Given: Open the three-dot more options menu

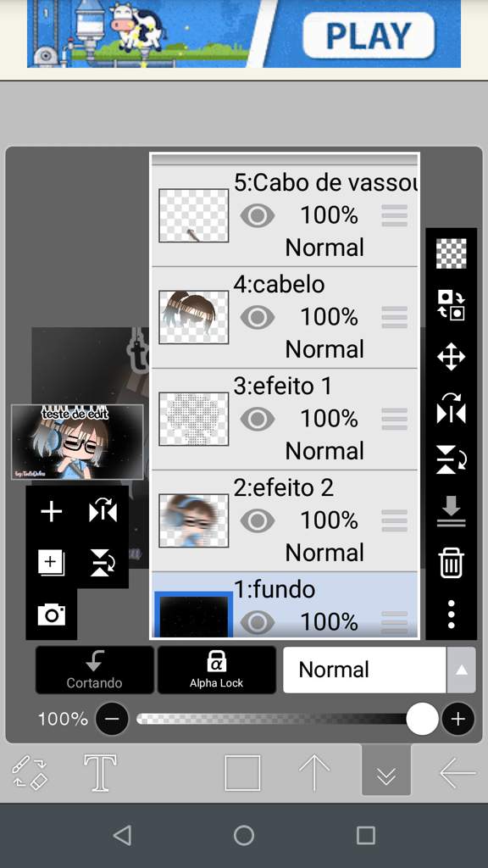Looking at the screenshot, I should 451,614.
